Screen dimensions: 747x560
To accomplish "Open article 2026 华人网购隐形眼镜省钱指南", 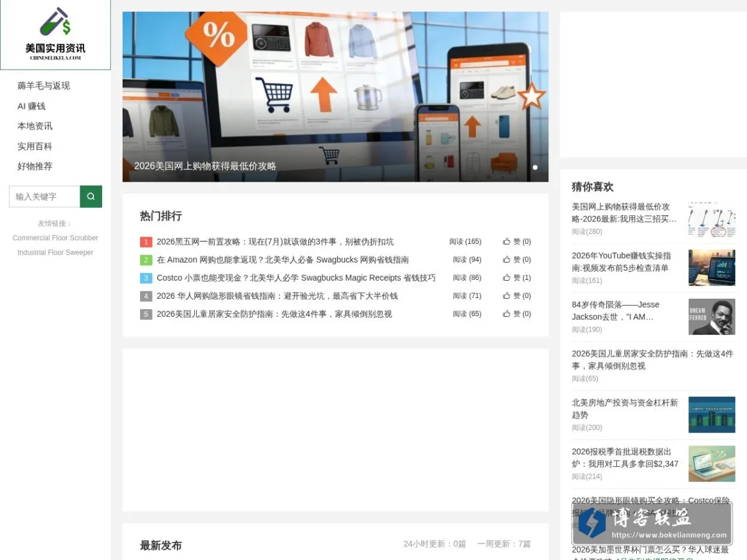I will [x=277, y=296].
